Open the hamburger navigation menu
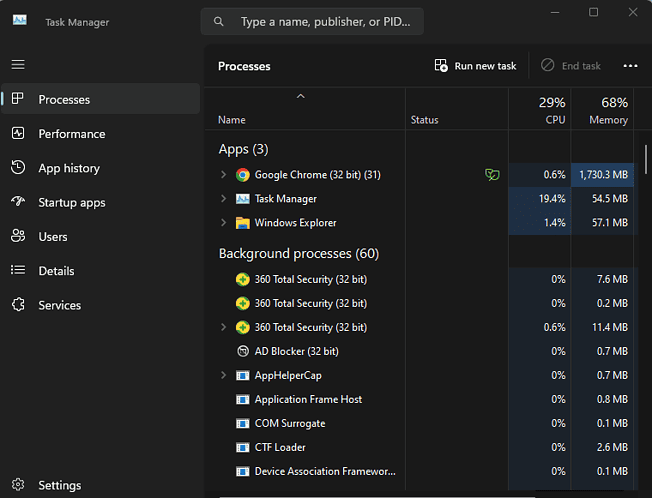 point(17,64)
